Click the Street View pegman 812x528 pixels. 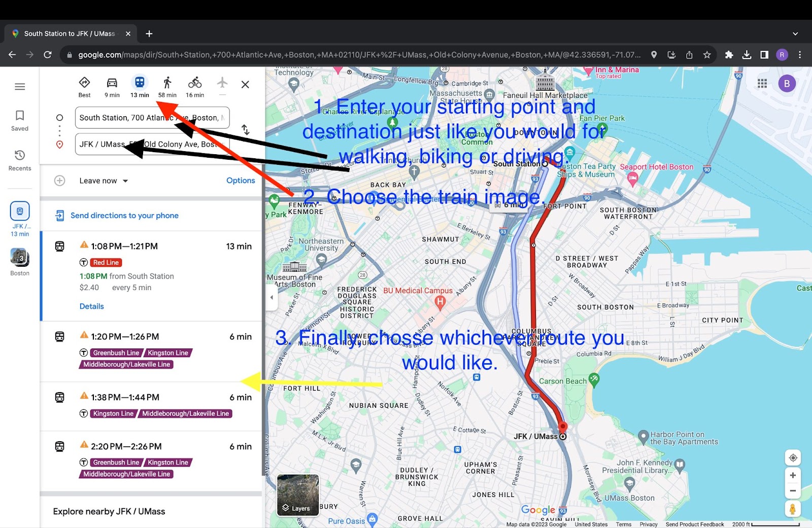pyautogui.click(x=793, y=509)
